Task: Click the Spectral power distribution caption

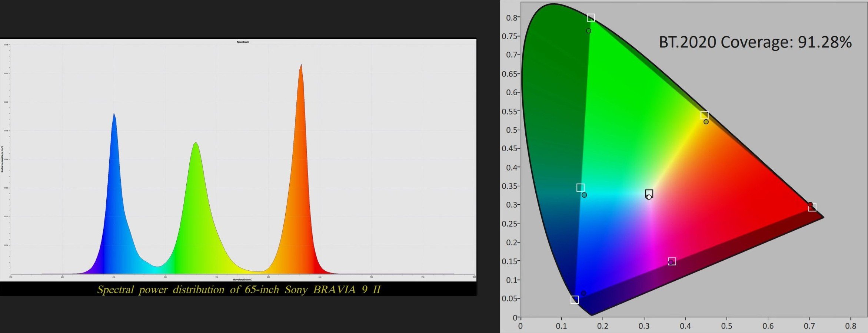Action: coord(239,289)
